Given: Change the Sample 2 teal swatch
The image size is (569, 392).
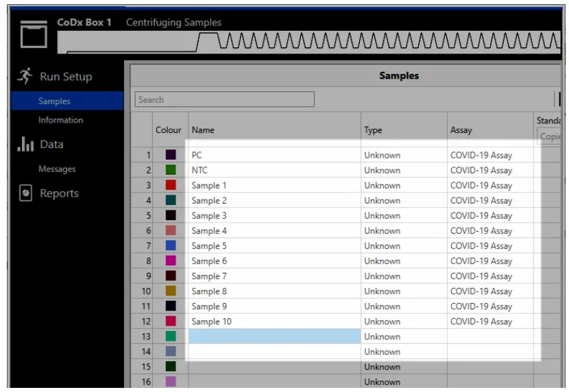Looking at the screenshot, I should pyautogui.click(x=171, y=200).
